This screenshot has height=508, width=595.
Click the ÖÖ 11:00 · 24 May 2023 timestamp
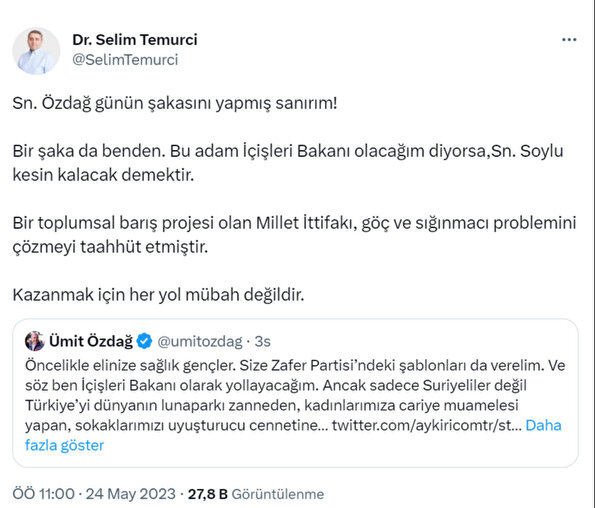click(94, 494)
